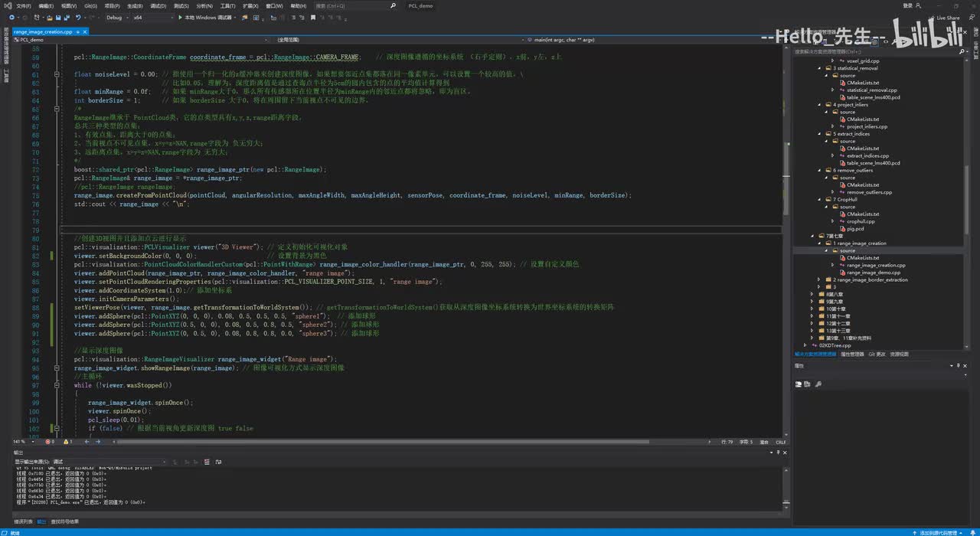This screenshot has width=980, height=536.
Task: Click the Undo toolbar icon
Action: [78, 17]
